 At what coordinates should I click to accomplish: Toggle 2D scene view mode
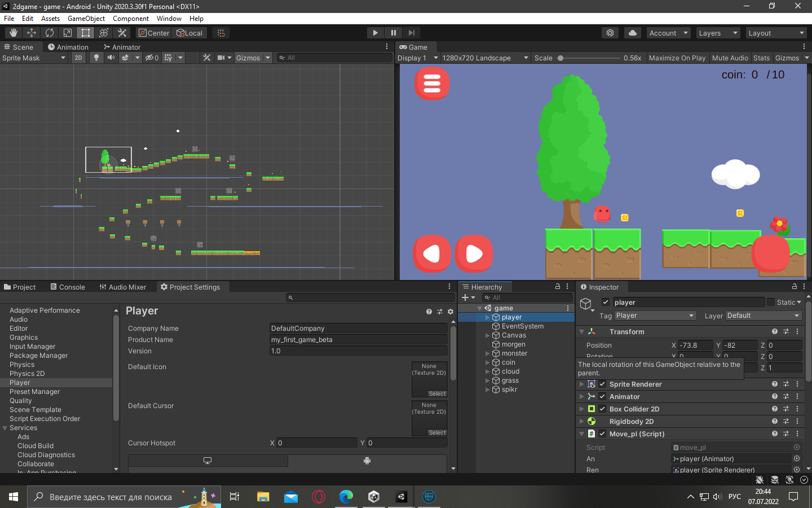[78, 58]
